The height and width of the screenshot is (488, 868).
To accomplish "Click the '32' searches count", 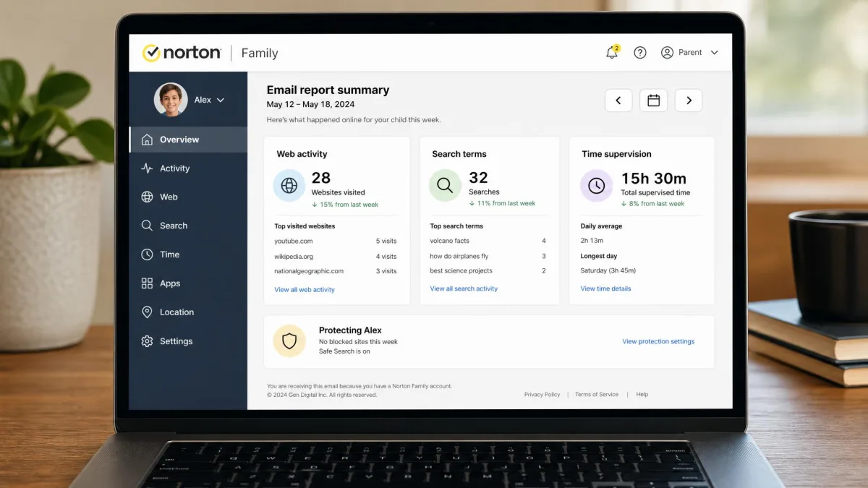I will click(478, 177).
